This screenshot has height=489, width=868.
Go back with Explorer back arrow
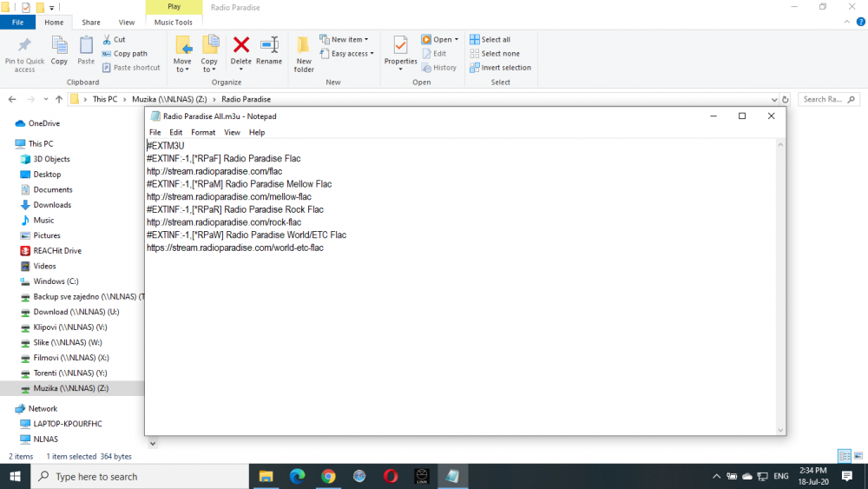pos(12,99)
